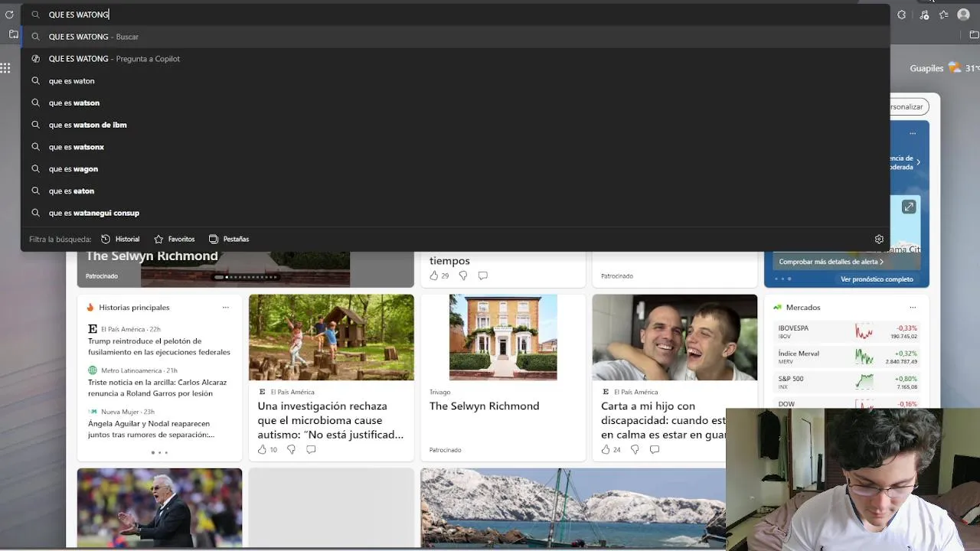980x551 pixels.
Task: Click the DOW market row
Action: 848,404
